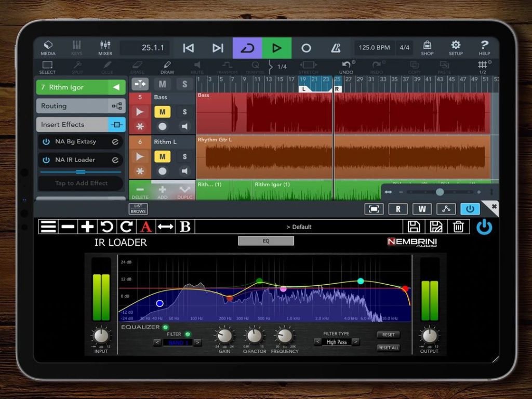Open the High Pass filter type selector
This screenshot has height=399, width=532.
336,342
